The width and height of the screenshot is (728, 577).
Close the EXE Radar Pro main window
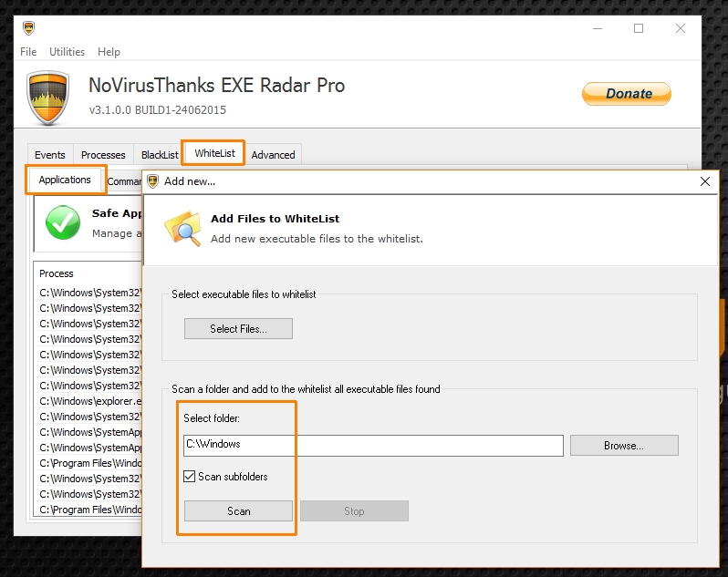click(681, 28)
